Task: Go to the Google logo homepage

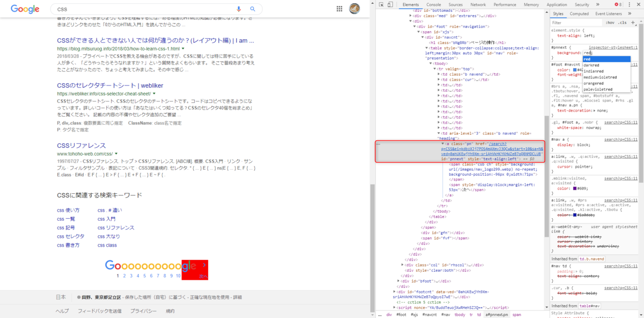Action: [x=25, y=9]
